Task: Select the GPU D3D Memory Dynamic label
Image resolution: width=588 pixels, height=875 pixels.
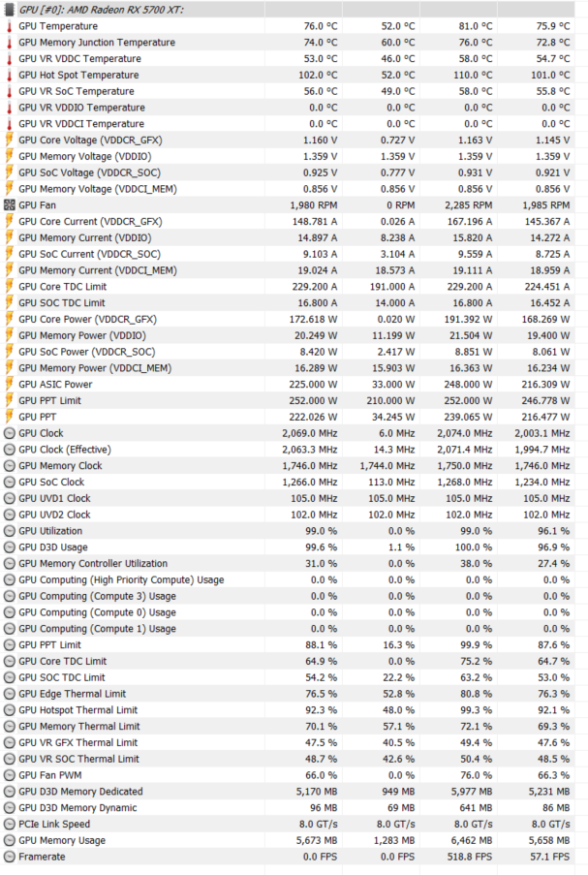Action: pyautogui.click(x=77, y=808)
